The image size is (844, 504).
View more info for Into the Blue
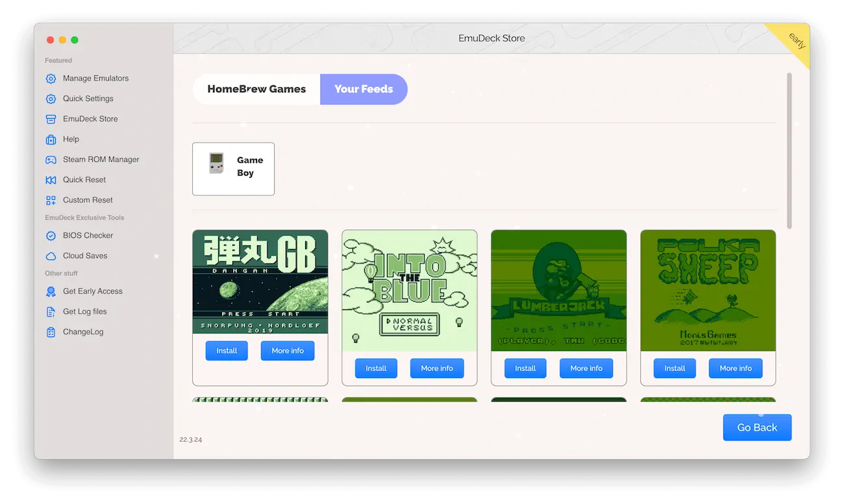click(x=437, y=368)
